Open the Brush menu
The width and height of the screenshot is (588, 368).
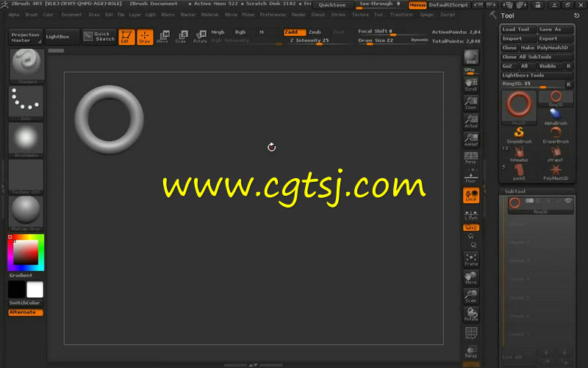(x=32, y=15)
